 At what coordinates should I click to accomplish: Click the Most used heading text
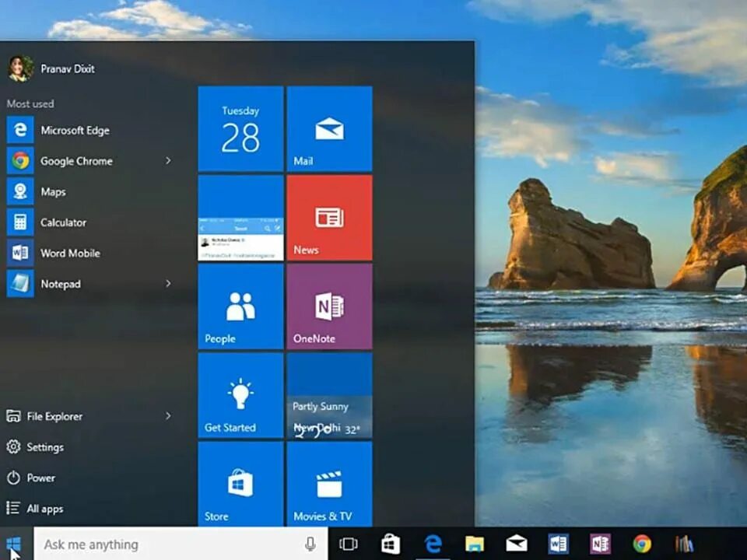pyautogui.click(x=30, y=103)
